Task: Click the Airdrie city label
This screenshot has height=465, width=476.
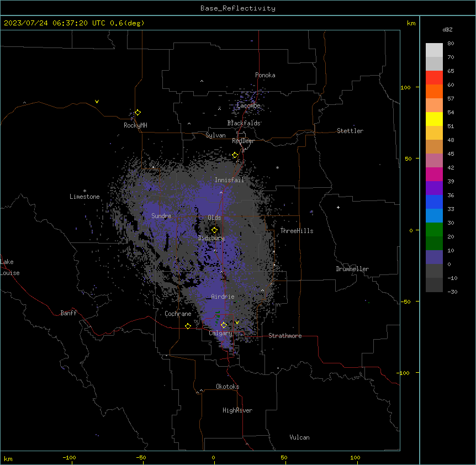Action: [223, 297]
